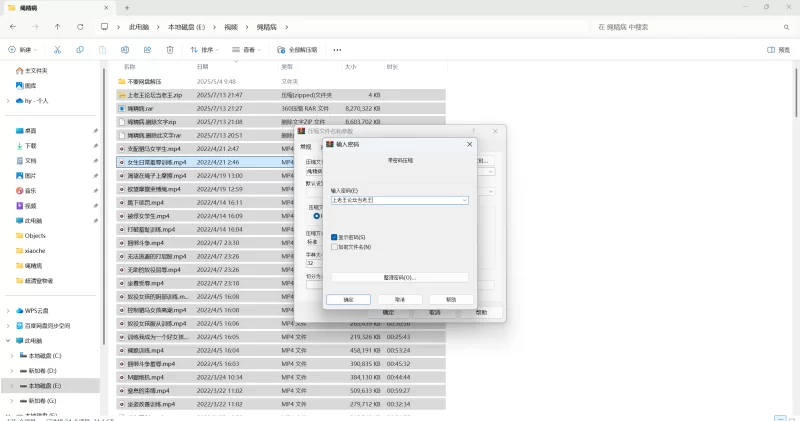Select the file with duration 00:44:44
The height and width of the screenshot is (421, 800).
(x=281, y=378)
